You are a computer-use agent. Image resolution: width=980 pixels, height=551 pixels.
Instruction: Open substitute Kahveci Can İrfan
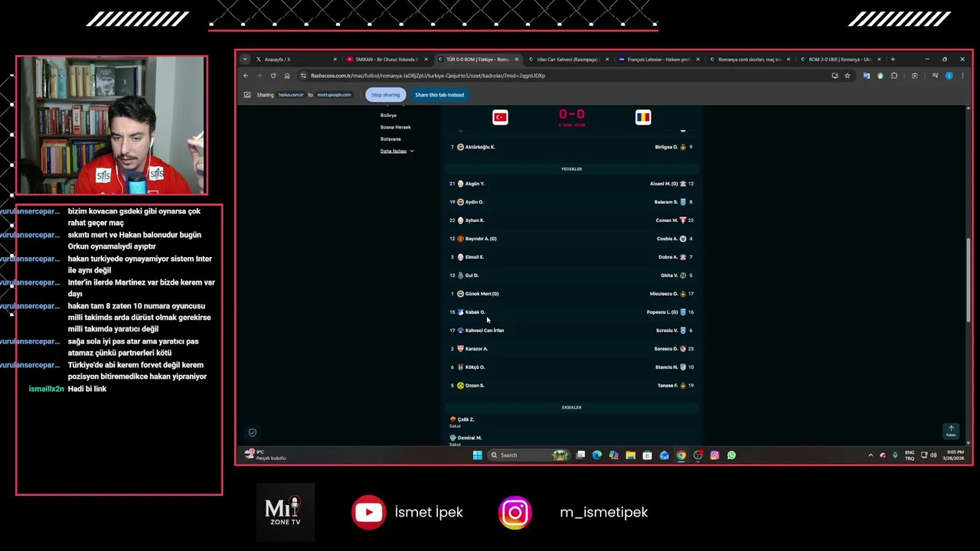[485, 331]
